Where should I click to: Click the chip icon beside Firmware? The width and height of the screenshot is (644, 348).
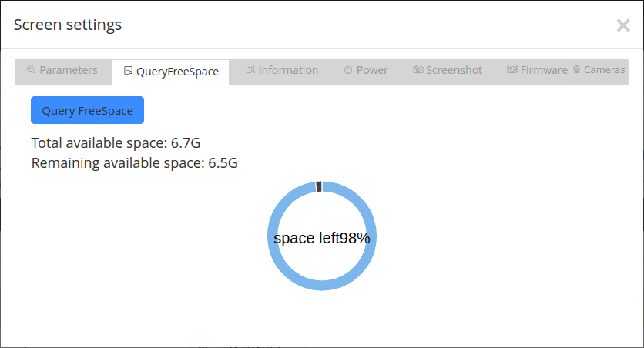point(512,69)
